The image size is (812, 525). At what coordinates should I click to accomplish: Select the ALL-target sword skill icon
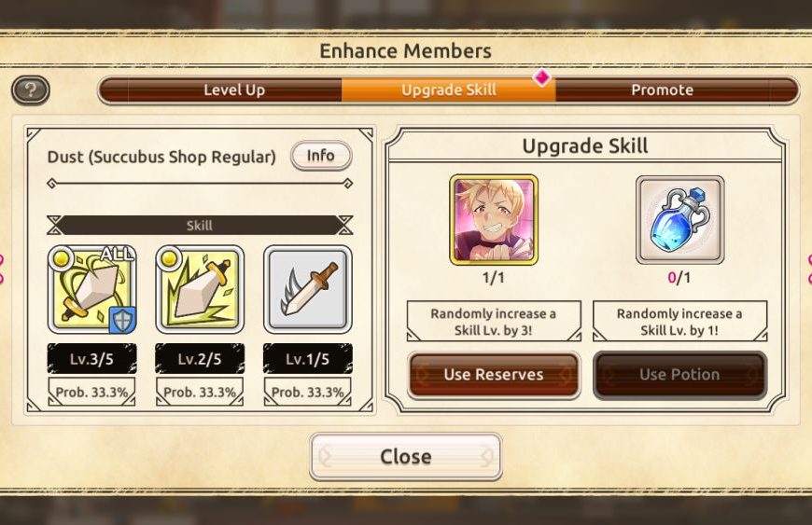point(92,290)
